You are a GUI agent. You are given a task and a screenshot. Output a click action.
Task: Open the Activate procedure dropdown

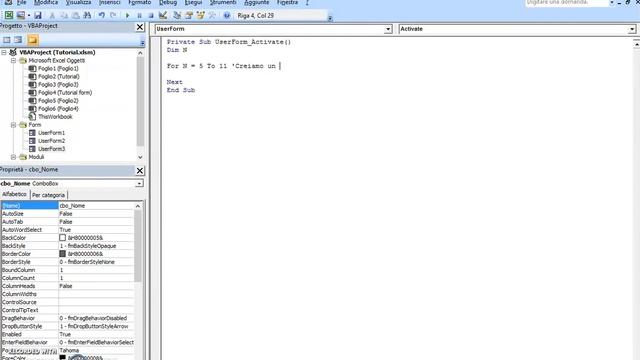click(x=631, y=29)
